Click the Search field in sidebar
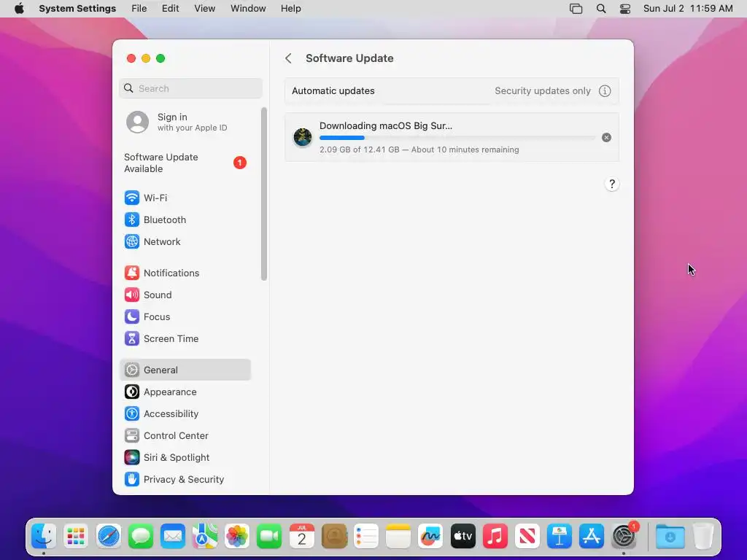Screen dimensions: 747x560 tap(190, 88)
